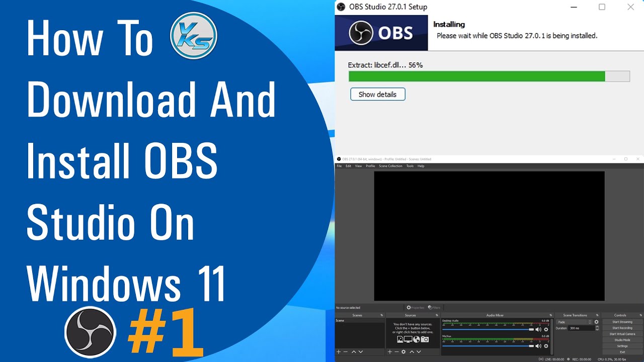The height and width of the screenshot is (362, 644).
Task: Open the Fade transition dropdown
Action: click(x=574, y=322)
